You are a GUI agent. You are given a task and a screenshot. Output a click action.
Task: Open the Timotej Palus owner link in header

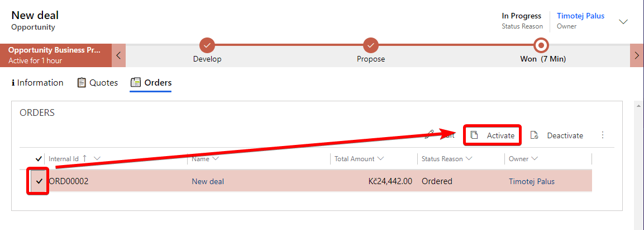coord(580,16)
